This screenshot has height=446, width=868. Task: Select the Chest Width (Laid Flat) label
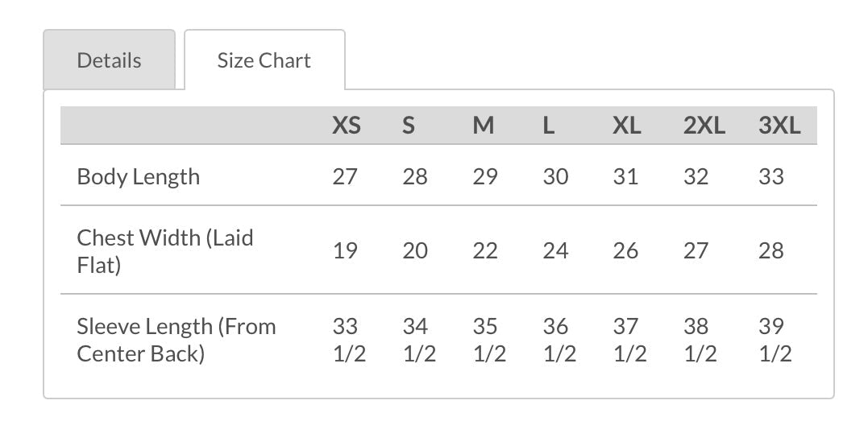tap(165, 251)
